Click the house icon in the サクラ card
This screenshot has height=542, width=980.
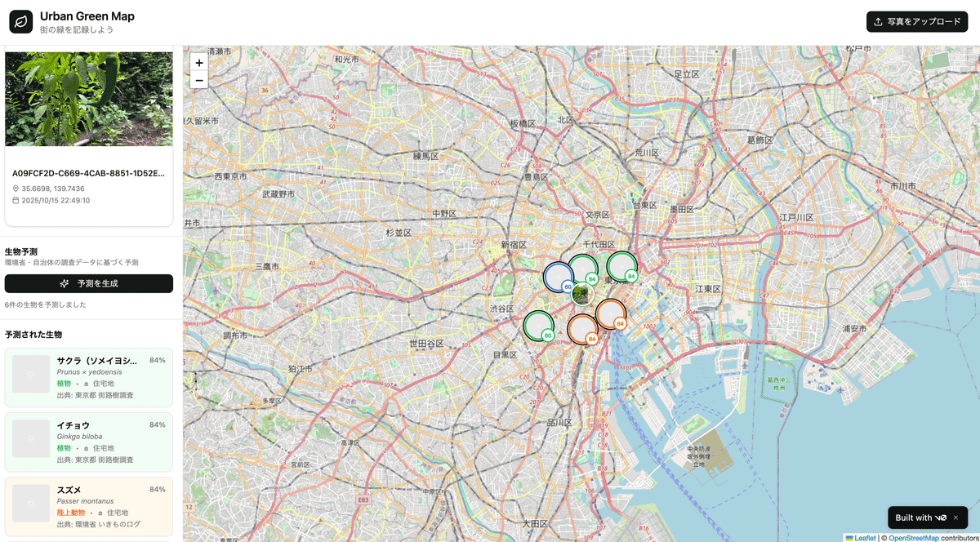pos(87,383)
